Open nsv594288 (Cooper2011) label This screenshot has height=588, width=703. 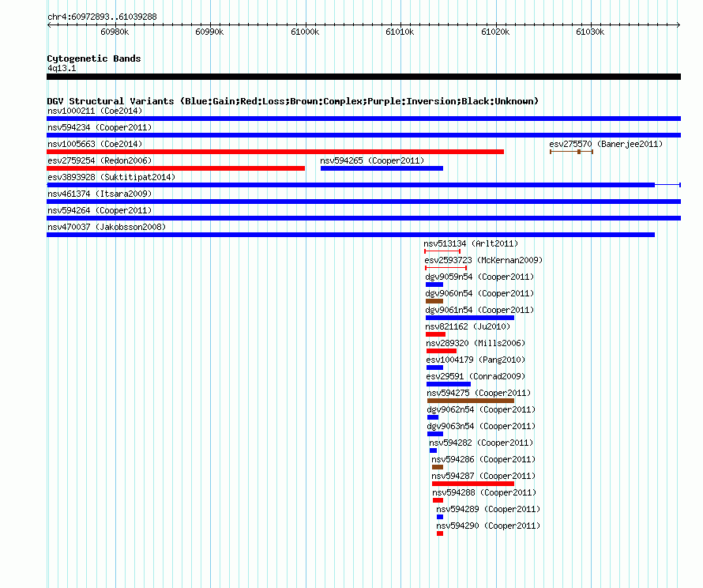[484, 492]
